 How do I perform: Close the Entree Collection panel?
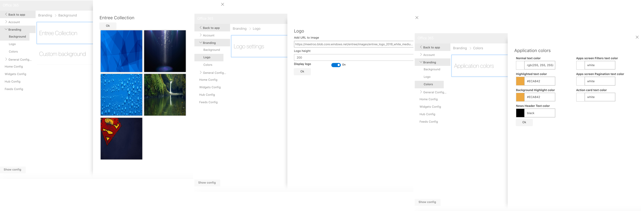pyautogui.click(x=222, y=4)
